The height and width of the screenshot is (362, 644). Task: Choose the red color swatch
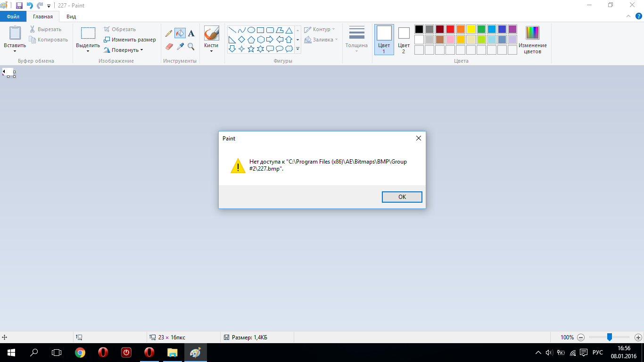[x=450, y=29]
